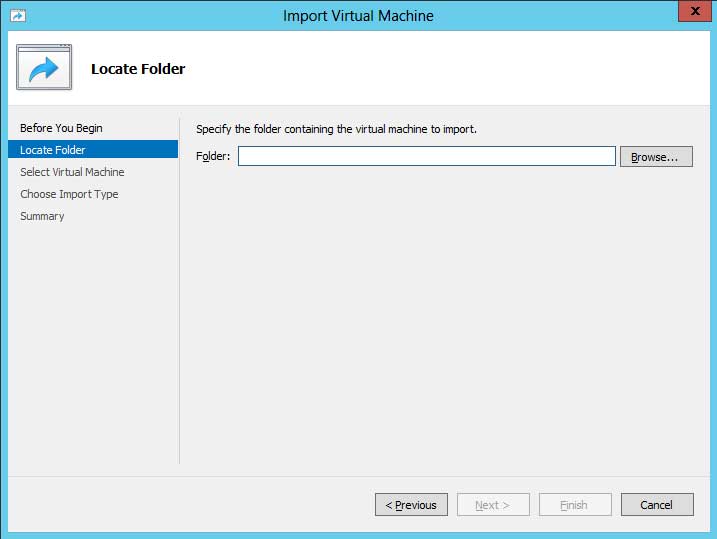This screenshot has width=717, height=539.
Task: Select the Before You Begin step
Action: point(61,128)
